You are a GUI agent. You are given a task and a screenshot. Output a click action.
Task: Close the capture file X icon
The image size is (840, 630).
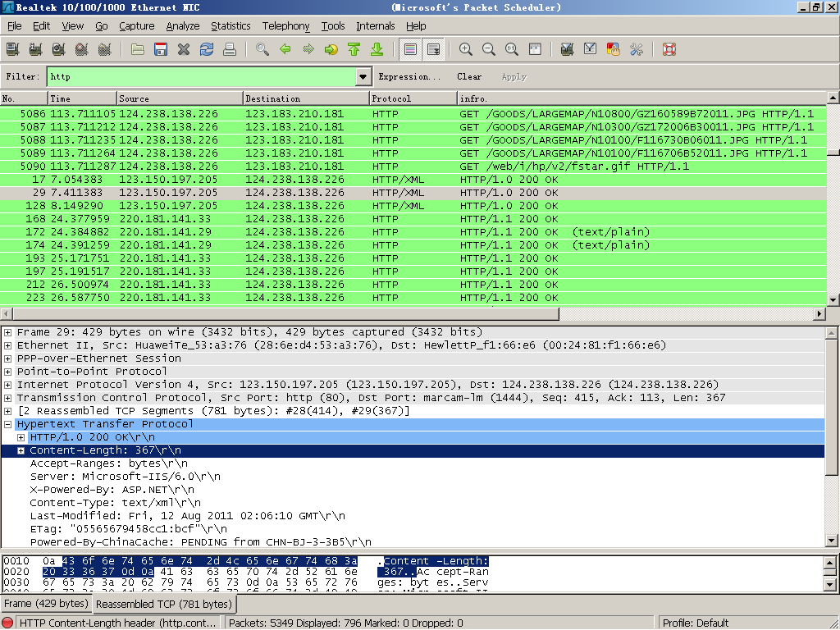point(184,49)
